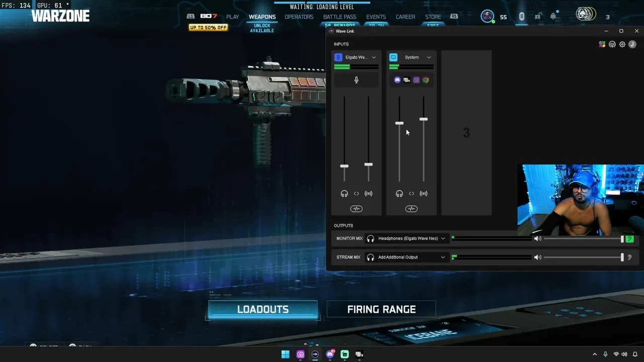Open the J user profile avatar
Image resolution: width=644 pixels, height=362 pixels.
(632, 44)
